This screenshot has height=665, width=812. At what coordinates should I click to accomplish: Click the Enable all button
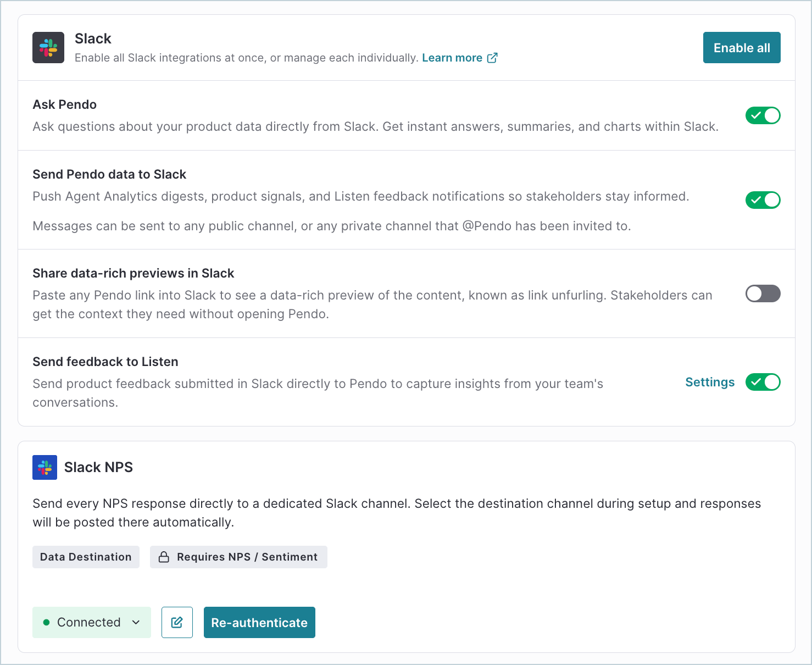(742, 48)
